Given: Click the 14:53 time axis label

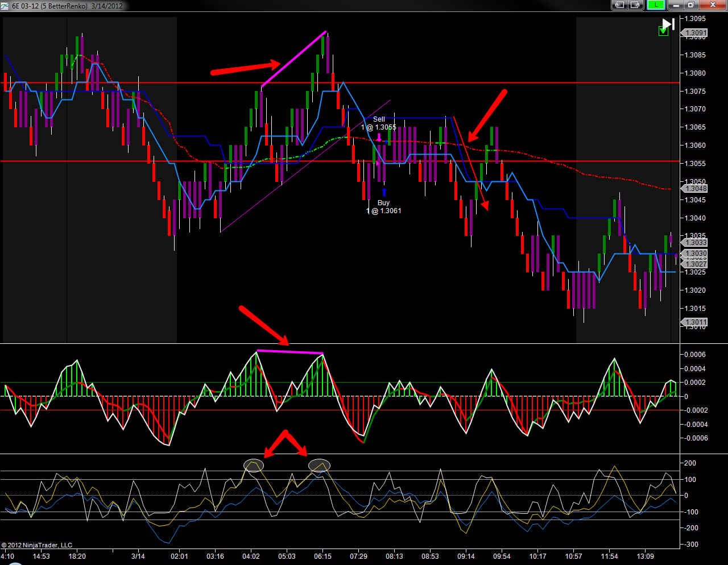Looking at the screenshot, I should 41,556.
